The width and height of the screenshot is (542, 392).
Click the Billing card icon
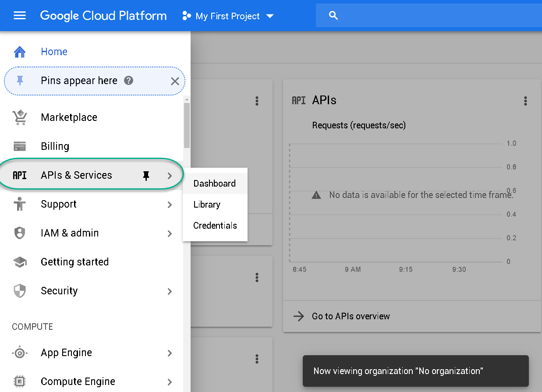[20, 146]
